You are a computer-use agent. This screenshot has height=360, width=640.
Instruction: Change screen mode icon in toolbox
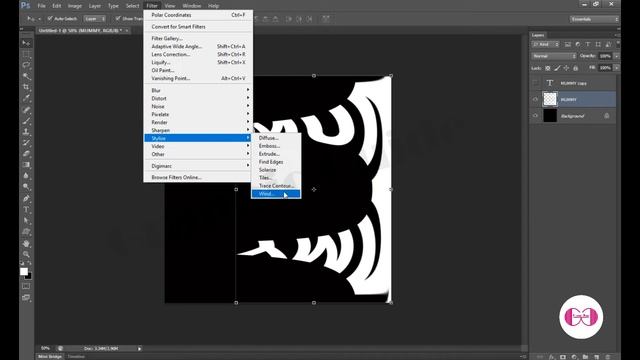[x=26, y=298]
